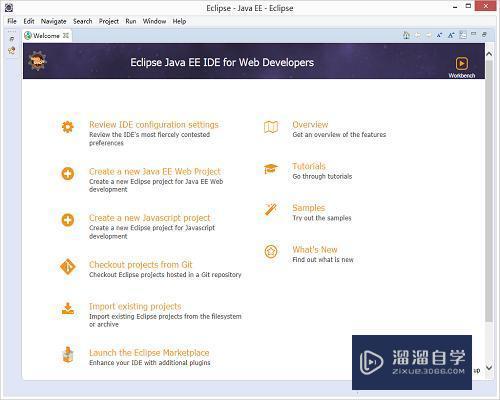The image size is (500, 400).
Task: Click the import download tray icon
Action: (x=68, y=309)
